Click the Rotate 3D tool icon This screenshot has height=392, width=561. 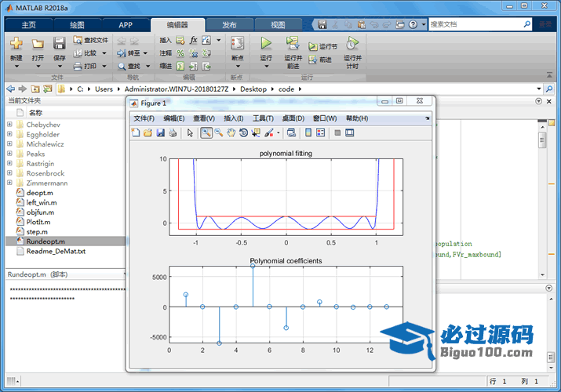click(243, 132)
